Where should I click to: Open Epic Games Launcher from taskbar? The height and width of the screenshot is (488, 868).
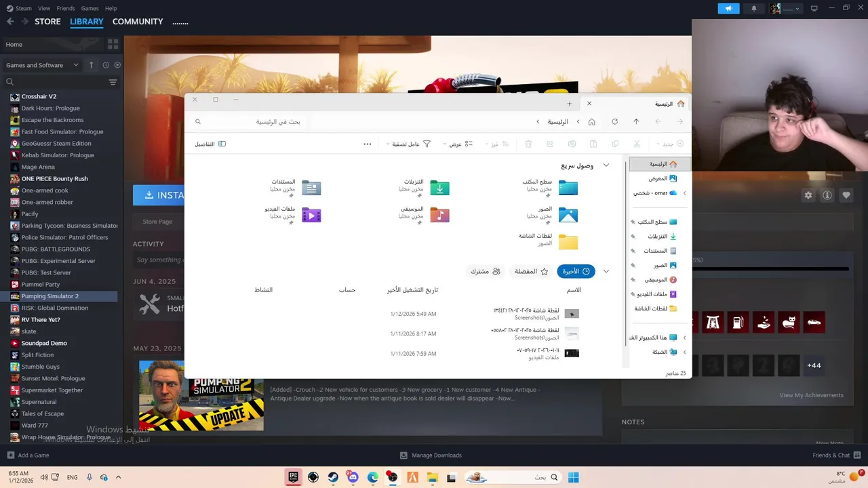(x=294, y=476)
